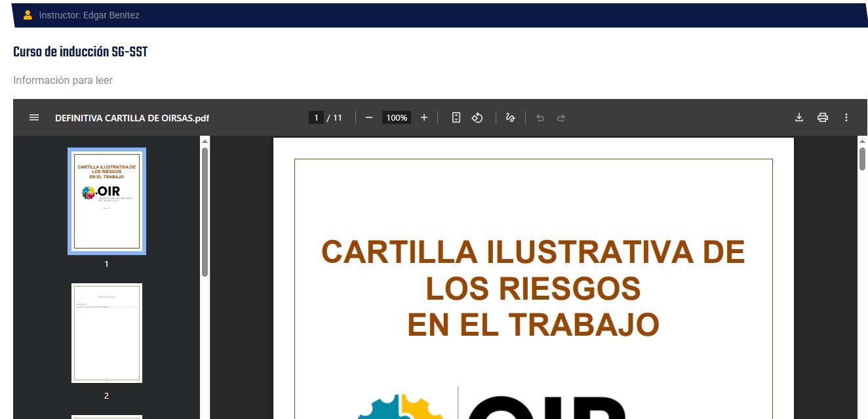Download the cartilla PDF

799,117
